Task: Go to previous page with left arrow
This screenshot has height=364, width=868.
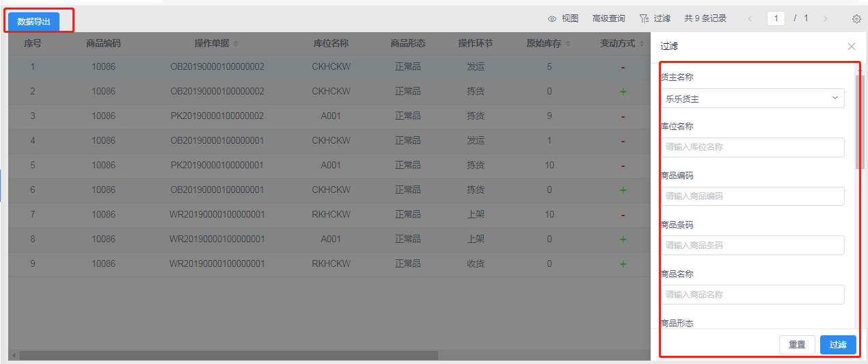Action: click(750, 18)
